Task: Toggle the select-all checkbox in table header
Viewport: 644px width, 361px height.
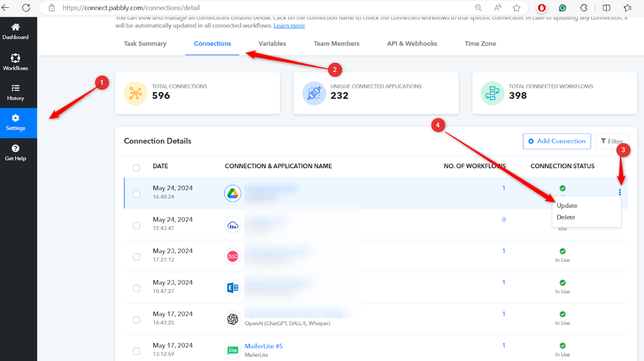Action: (x=137, y=168)
